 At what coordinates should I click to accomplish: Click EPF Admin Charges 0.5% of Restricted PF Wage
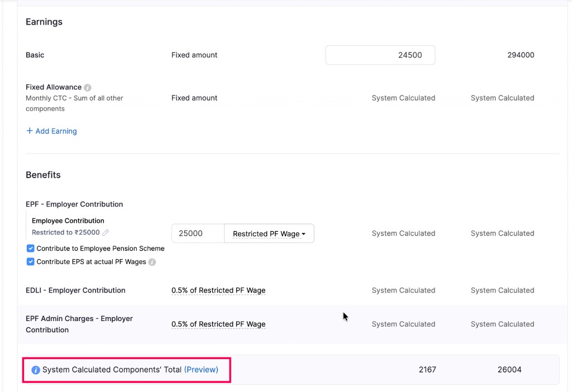218,324
